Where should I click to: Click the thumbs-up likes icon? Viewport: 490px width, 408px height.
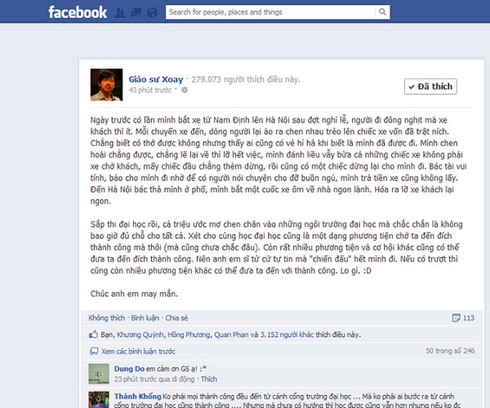pos(93,334)
